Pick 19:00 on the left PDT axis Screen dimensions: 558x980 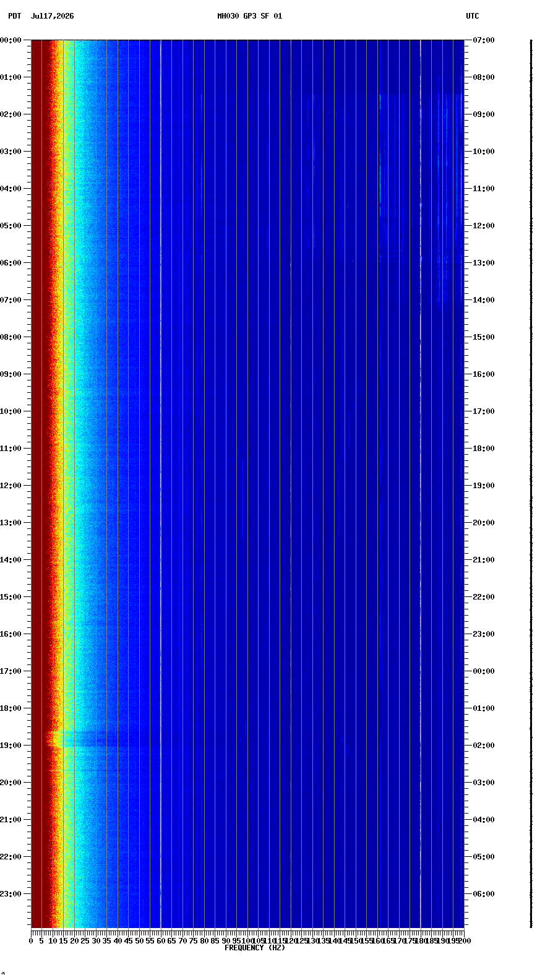pos(11,746)
